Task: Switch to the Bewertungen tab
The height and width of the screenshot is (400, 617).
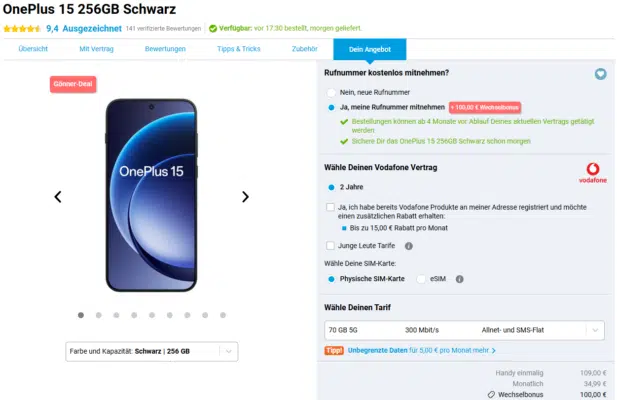Action: tap(165, 49)
